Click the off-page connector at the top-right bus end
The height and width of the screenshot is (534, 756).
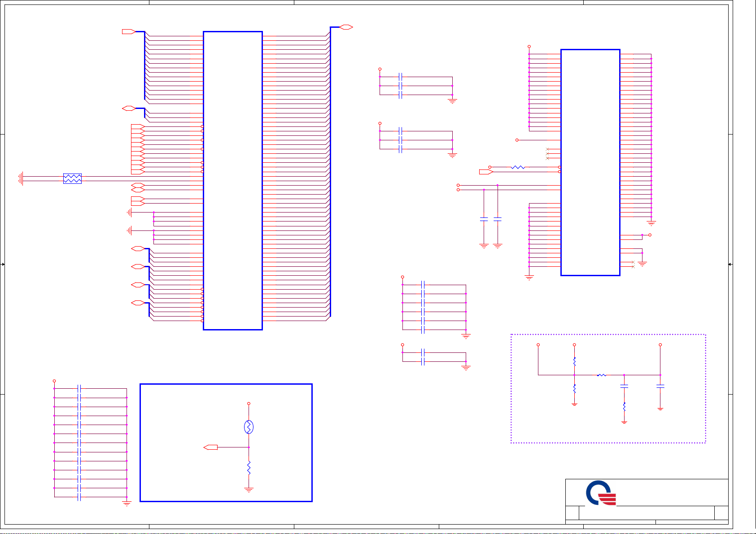pos(346,27)
